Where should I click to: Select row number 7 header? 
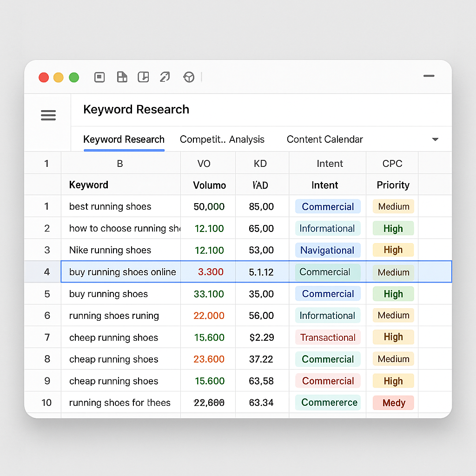43,337
